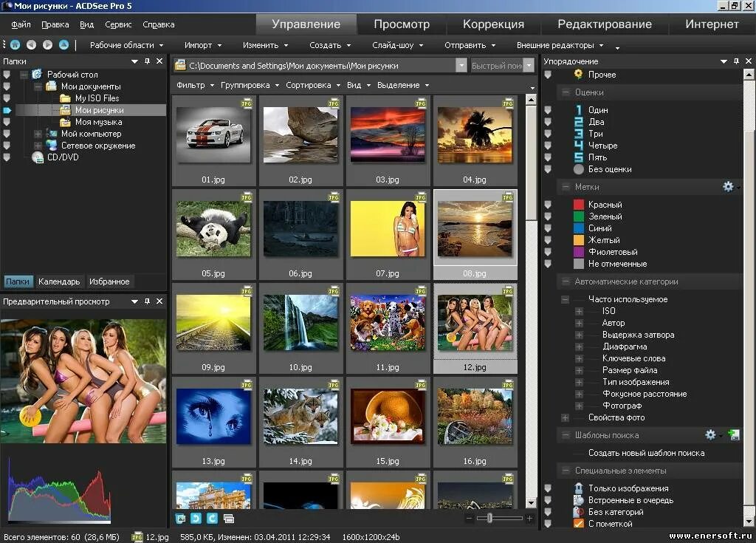Collapse the Мои документы tree node
The height and width of the screenshot is (543, 756).
38,86
